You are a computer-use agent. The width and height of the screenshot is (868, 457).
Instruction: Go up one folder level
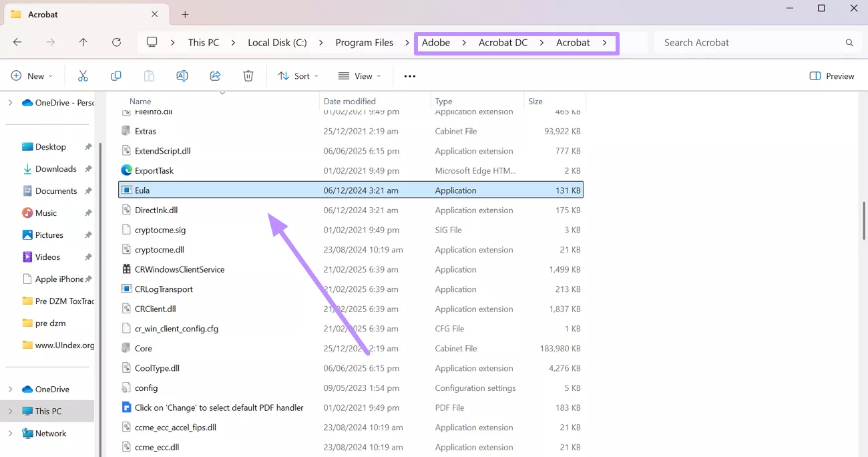[83, 42]
